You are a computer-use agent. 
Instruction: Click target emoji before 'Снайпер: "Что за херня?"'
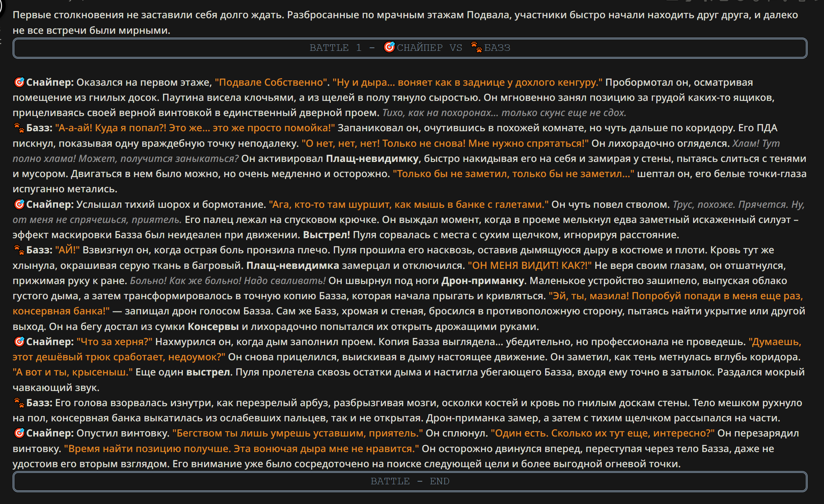(19, 342)
